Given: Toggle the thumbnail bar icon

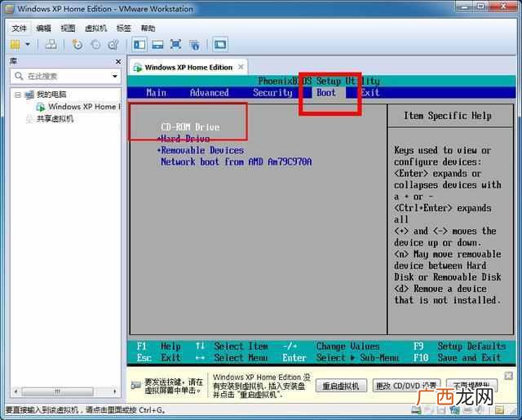Looking at the screenshot, I should tap(157, 45).
